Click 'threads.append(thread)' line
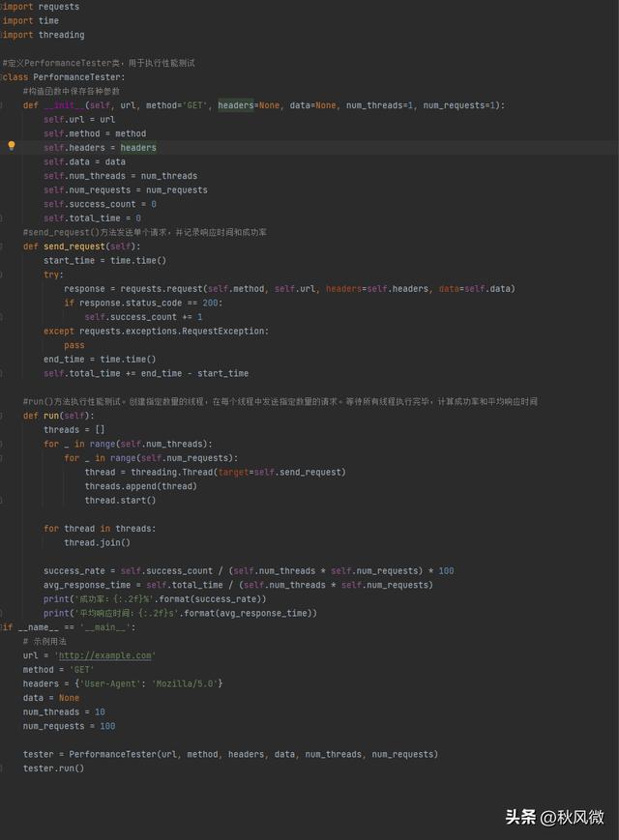619x840 pixels. coord(141,486)
